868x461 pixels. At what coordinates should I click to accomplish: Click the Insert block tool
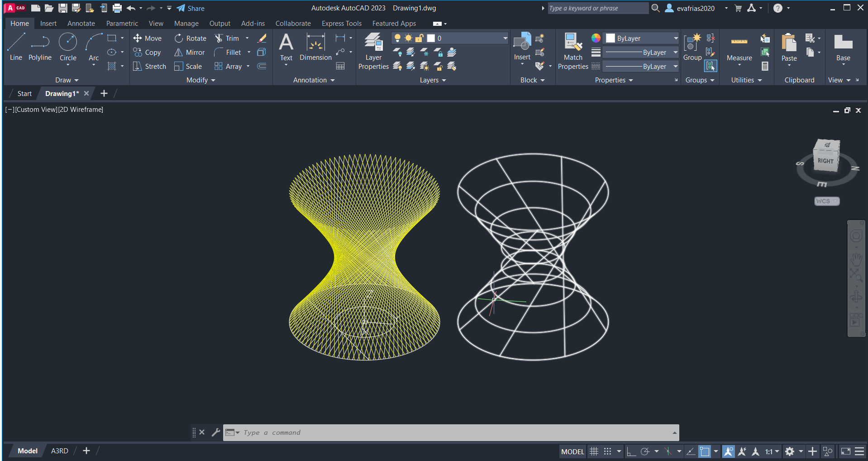tap(522, 47)
